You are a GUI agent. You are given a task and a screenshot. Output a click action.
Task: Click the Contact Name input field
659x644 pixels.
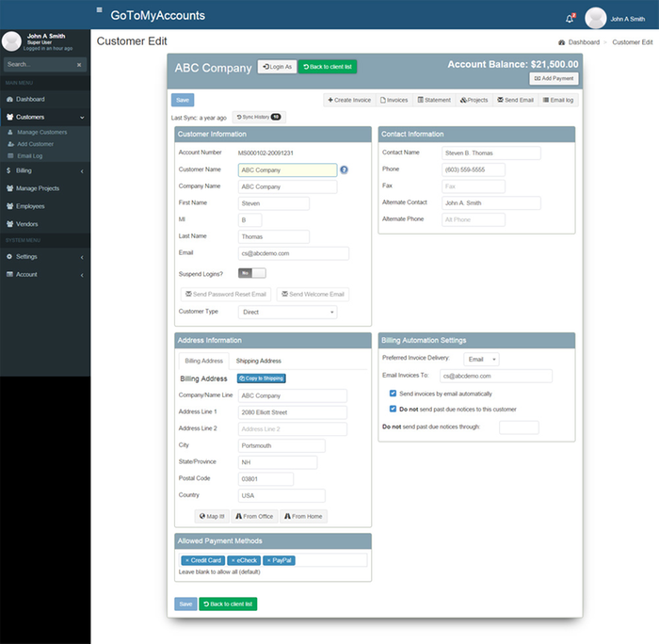coord(491,153)
